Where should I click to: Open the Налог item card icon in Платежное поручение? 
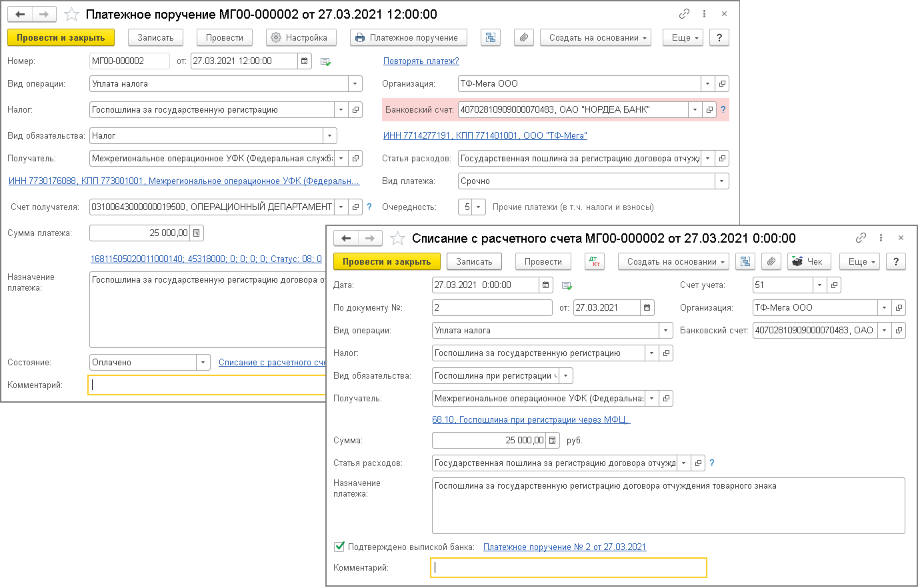[x=355, y=110]
